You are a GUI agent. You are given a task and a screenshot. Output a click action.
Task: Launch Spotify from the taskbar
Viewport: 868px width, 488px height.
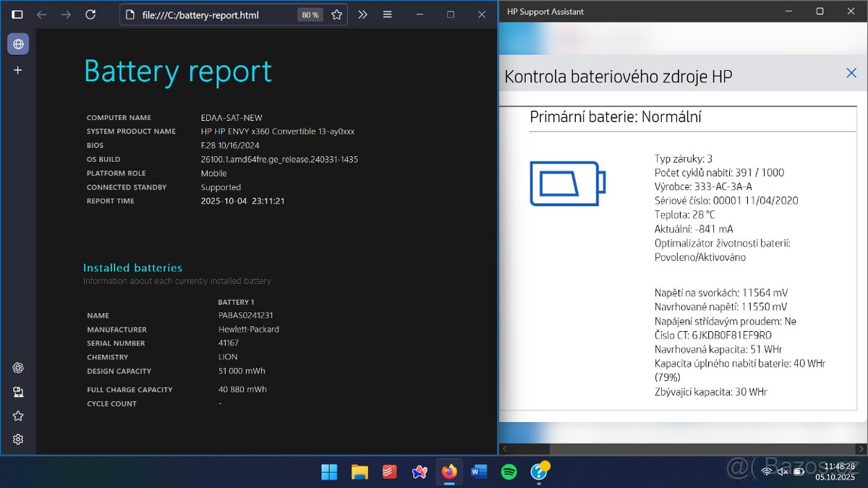[x=509, y=472]
